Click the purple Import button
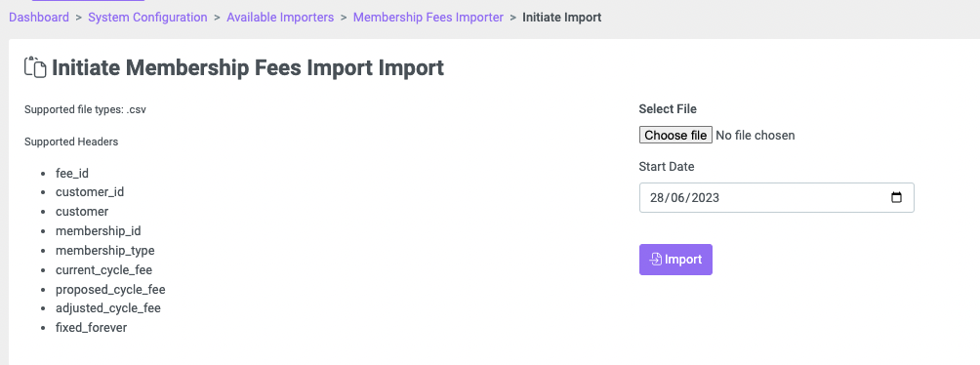The width and height of the screenshot is (980, 365). [x=675, y=260]
